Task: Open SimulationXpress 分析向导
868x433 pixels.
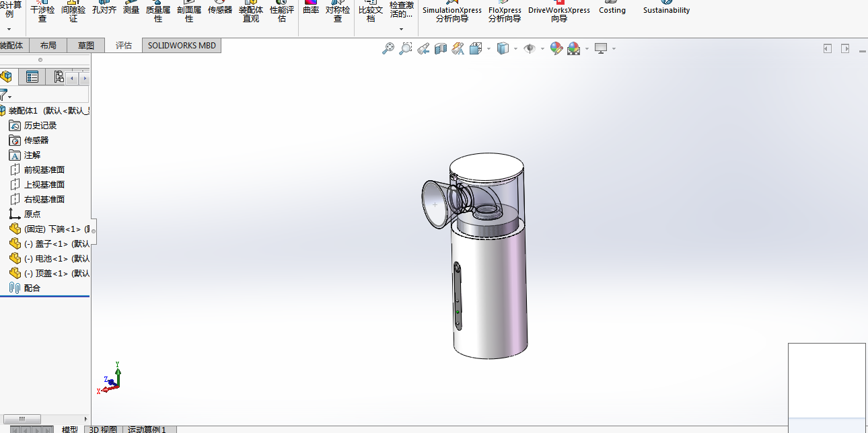Action: 451,13
